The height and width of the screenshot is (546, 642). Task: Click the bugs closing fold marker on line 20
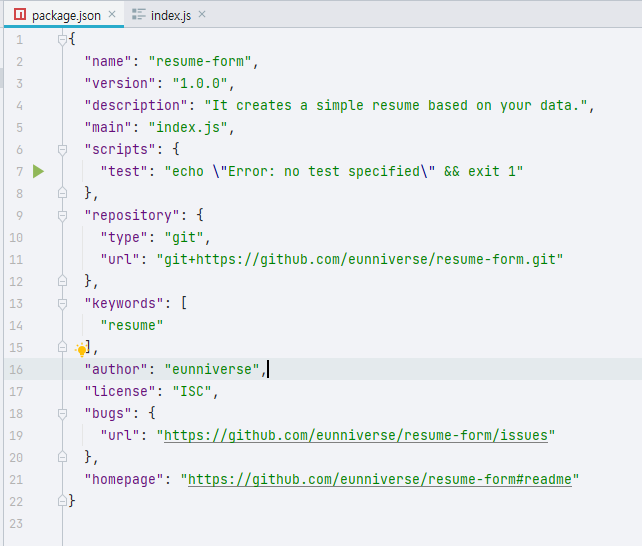(62, 457)
